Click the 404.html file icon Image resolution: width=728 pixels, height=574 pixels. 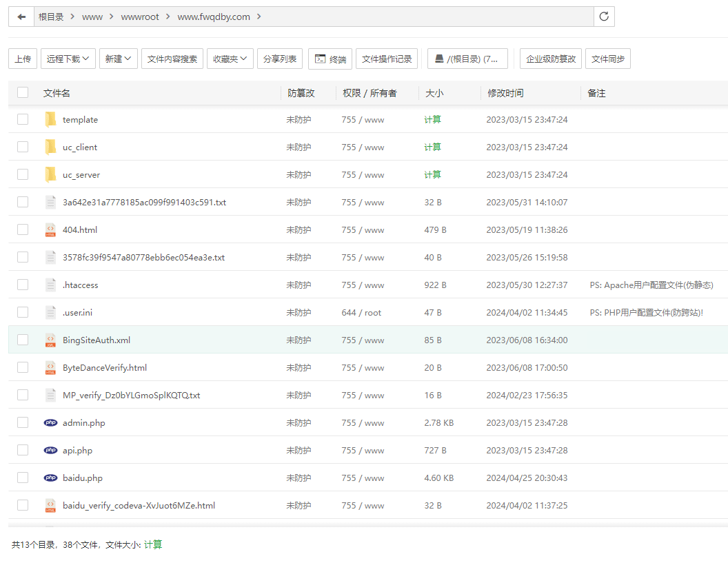pyautogui.click(x=50, y=229)
